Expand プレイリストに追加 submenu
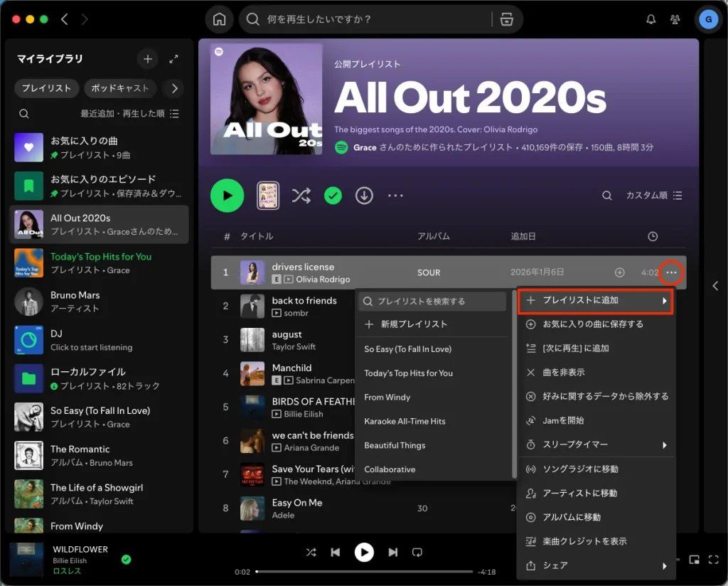The height and width of the screenshot is (586, 728). coord(596,300)
